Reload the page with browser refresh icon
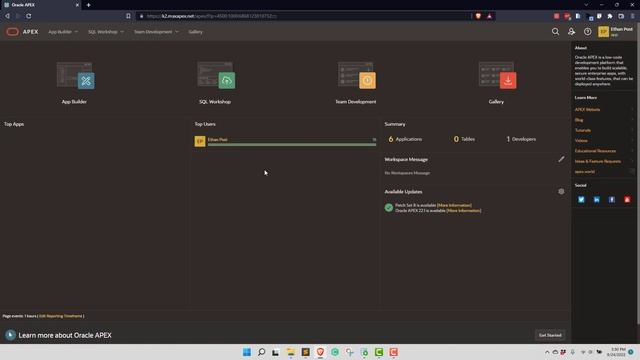This screenshot has width=640, height=360. coord(29,16)
